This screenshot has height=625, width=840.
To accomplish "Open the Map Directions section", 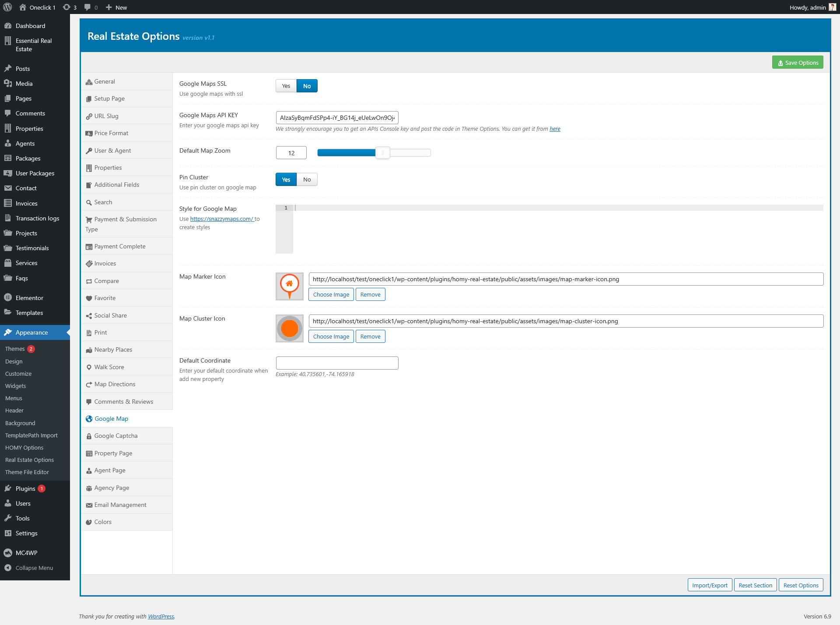I will [126, 384].
